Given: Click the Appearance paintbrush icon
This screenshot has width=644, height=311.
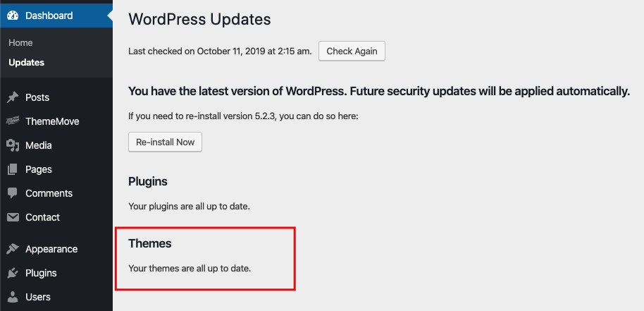Looking at the screenshot, I should (x=13, y=249).
